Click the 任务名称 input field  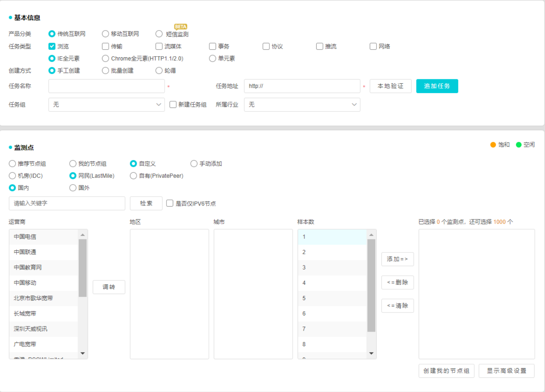tap(106, 86)
